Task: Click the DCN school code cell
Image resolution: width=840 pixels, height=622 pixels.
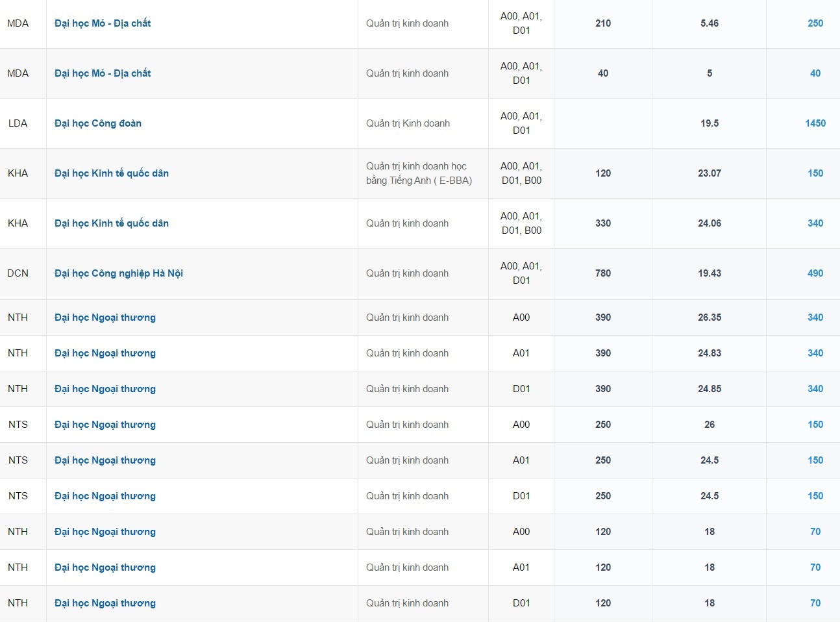Action: coord(18,273)
